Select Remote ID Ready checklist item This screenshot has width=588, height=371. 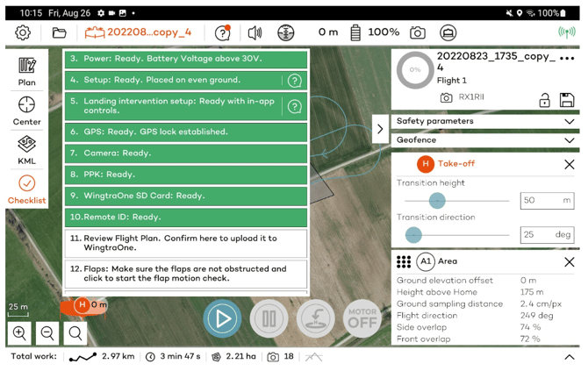(186, 218)
